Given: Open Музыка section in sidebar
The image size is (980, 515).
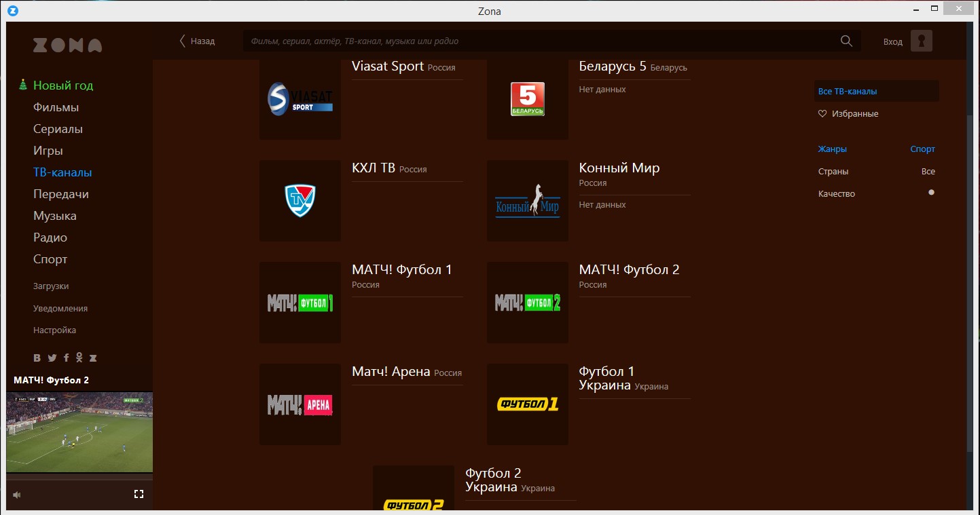Looking at the screenshot, I should click(54, 216).
